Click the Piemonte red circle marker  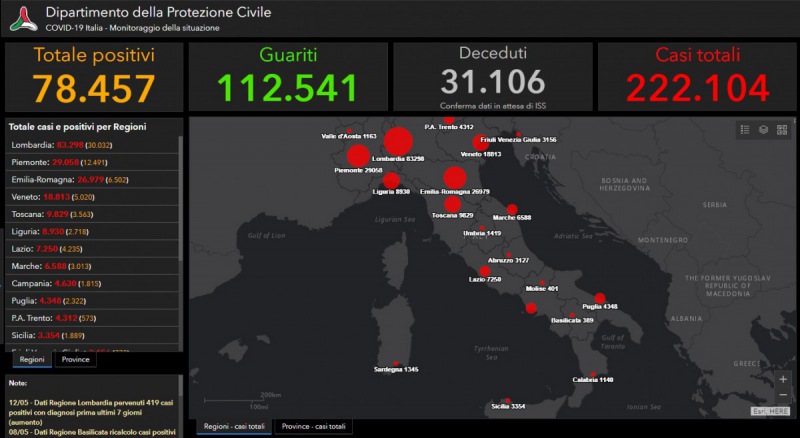[x=357, y=157]
